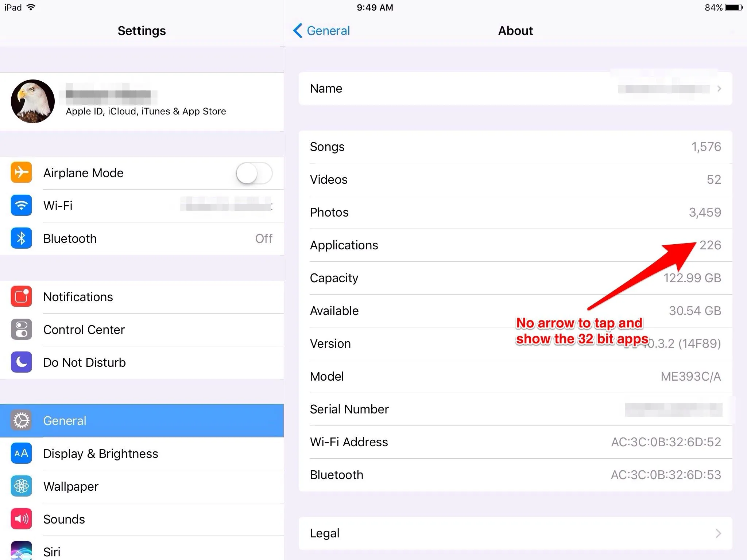Tap the Bluetooth icon in the sidebar
This screenshot has height=560, width=747.
tap(21, 238)
